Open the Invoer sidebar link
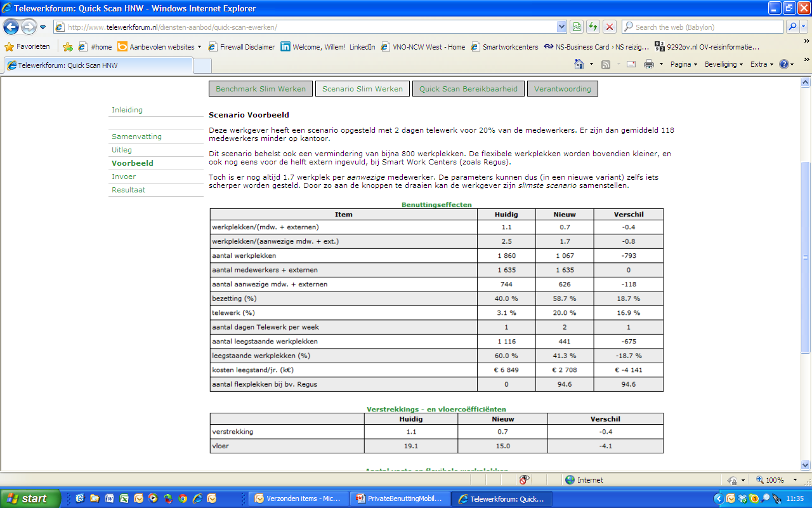Image resolution: width=812 pixels, height=508 pixels. [x=124, y=177]
